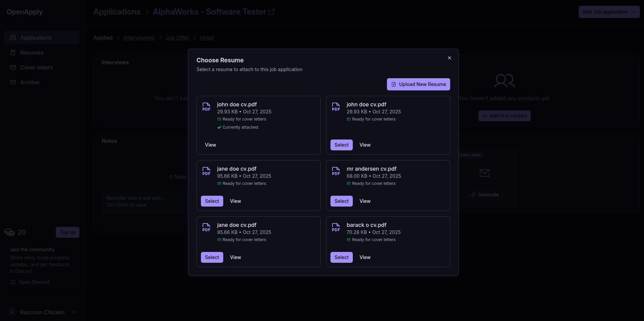Open Archive in the sidebar
644x321 pixels.
42,82
